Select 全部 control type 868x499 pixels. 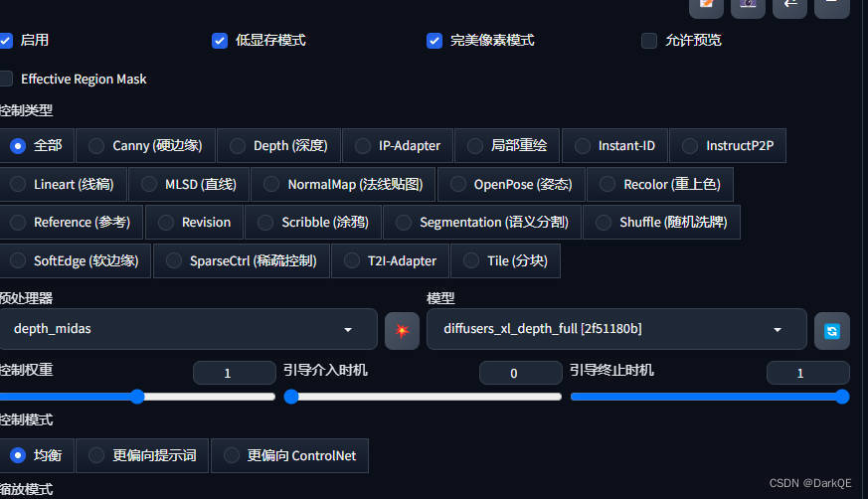pyautogui.click(x=37, y=145)
